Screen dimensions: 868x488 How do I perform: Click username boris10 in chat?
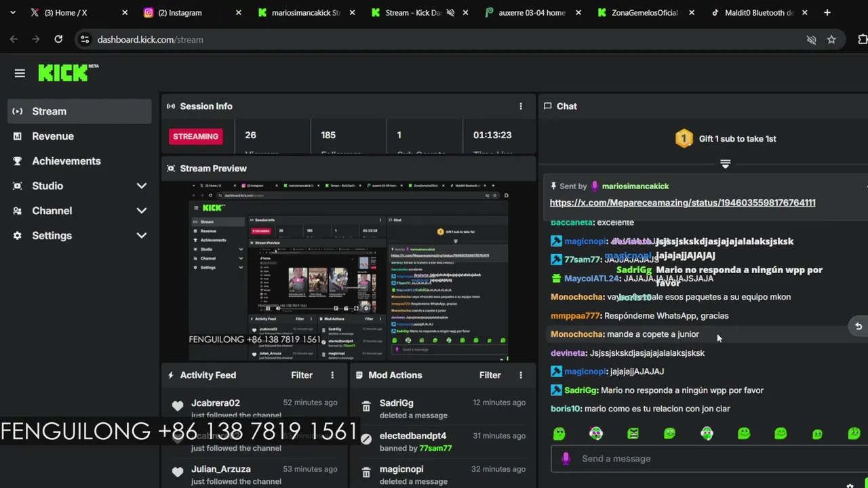click(x=566, y=409)
